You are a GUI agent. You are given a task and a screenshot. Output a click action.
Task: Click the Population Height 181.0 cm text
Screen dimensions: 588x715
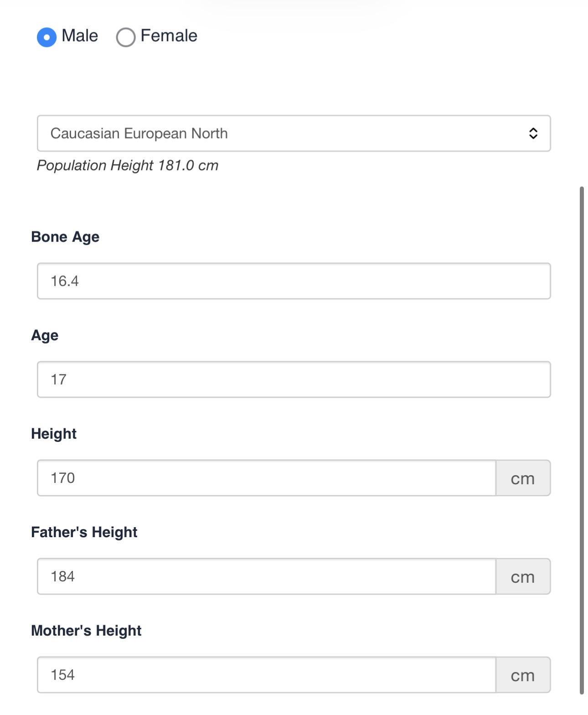(x=128, y=165)
